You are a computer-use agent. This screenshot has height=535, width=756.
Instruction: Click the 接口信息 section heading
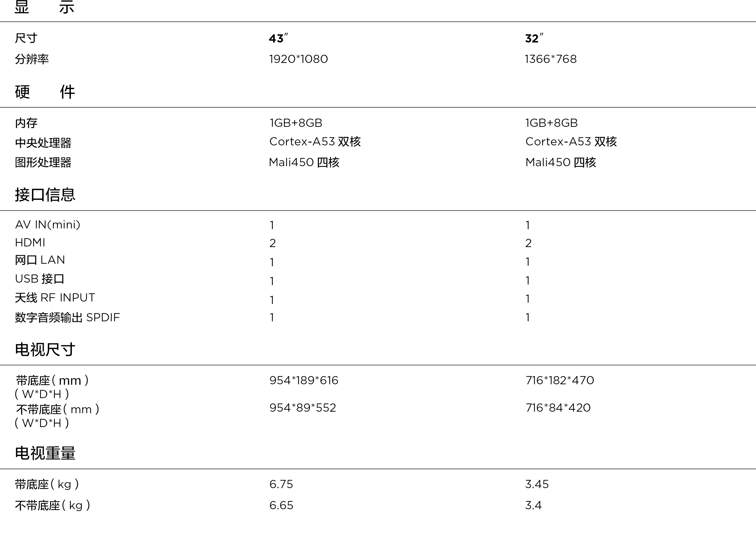[45, 194]
